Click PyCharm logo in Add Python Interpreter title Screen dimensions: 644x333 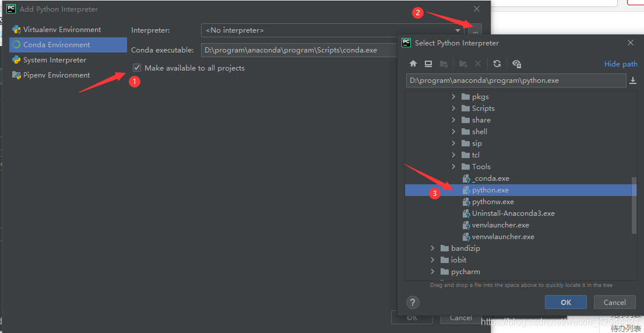pos(11,9)
